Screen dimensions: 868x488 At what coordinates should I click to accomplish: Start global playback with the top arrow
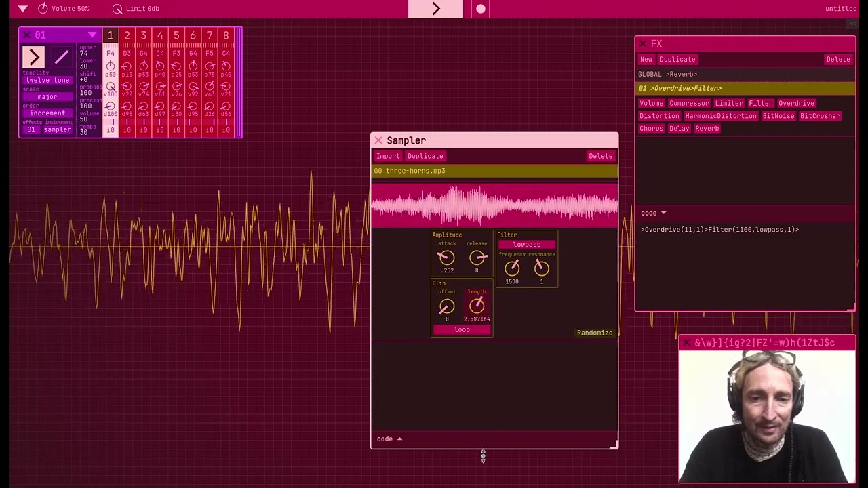pyautogui.click(x=435, y=9)
